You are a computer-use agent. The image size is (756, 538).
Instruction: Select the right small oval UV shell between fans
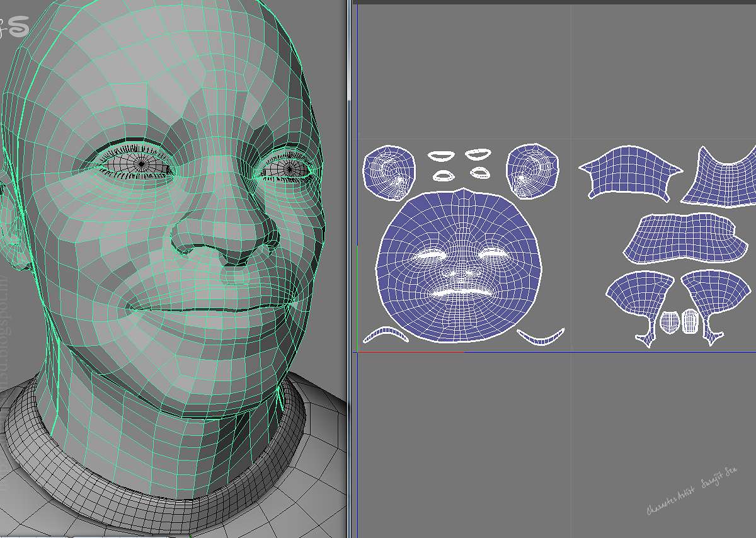[x=690, y=321]
